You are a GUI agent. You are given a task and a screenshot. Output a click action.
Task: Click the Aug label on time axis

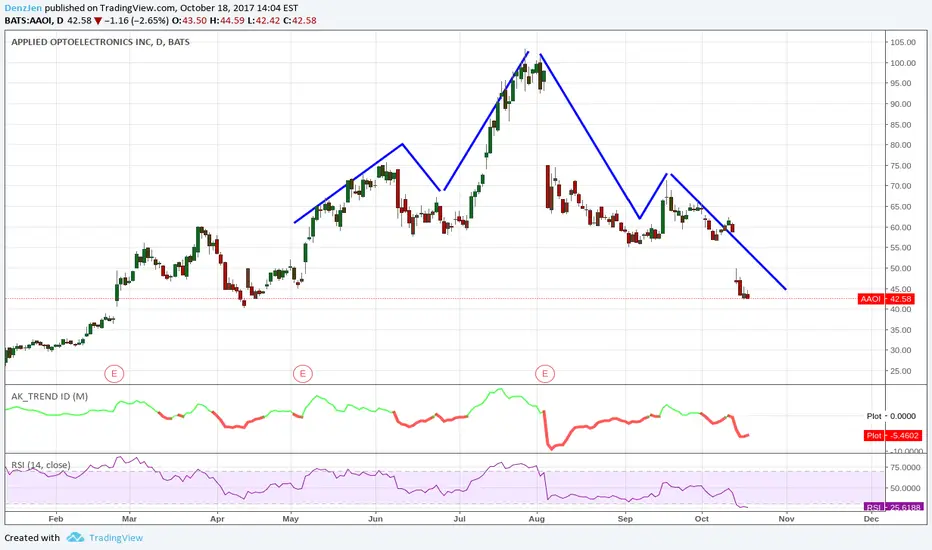click(x=537, y=519)
